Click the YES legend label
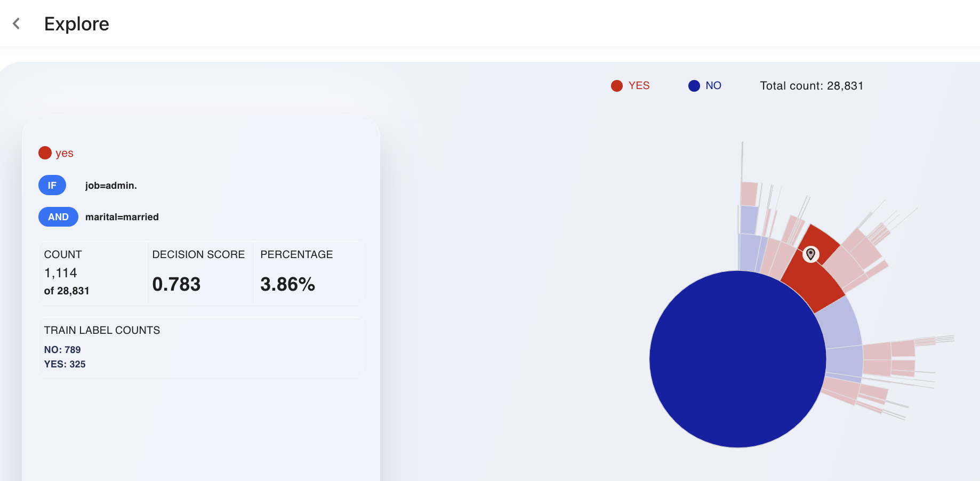 point(639,86)
